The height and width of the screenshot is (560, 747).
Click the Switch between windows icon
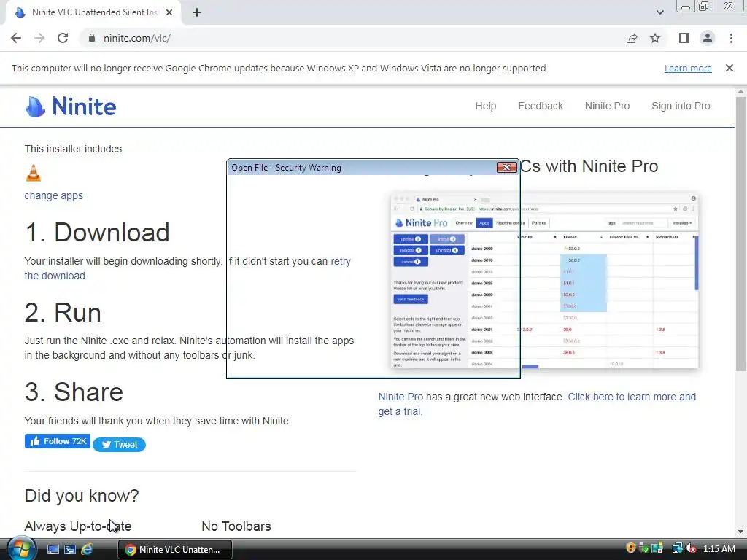[70, 550]
